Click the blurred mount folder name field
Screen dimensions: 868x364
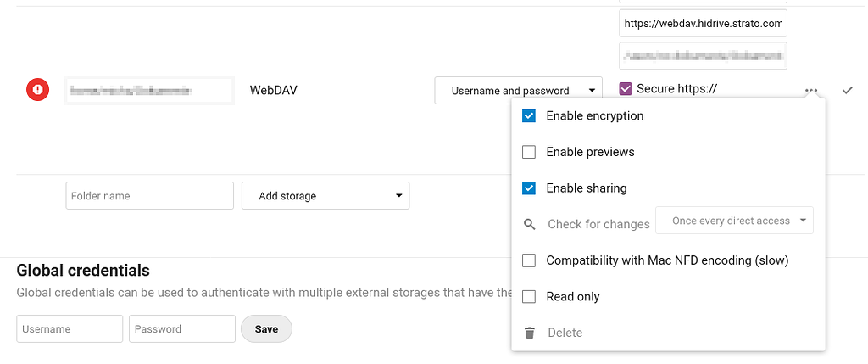(x=149, y=90)
